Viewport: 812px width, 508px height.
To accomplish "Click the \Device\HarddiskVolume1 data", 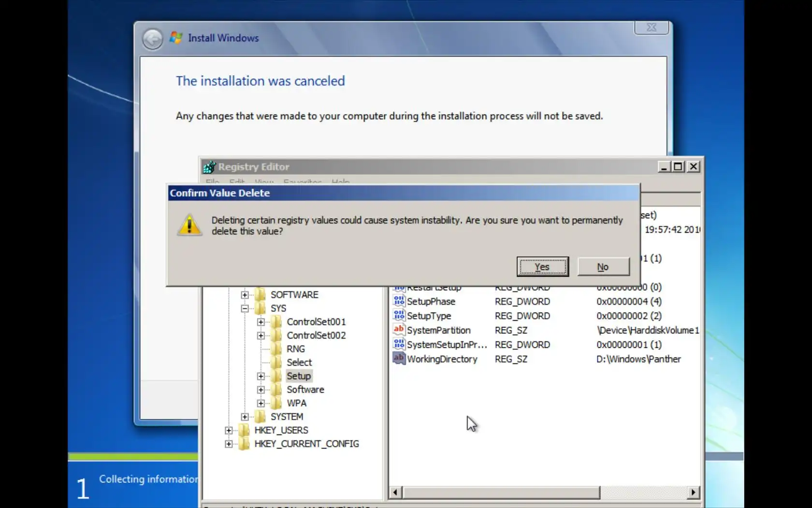I will 648,330.
